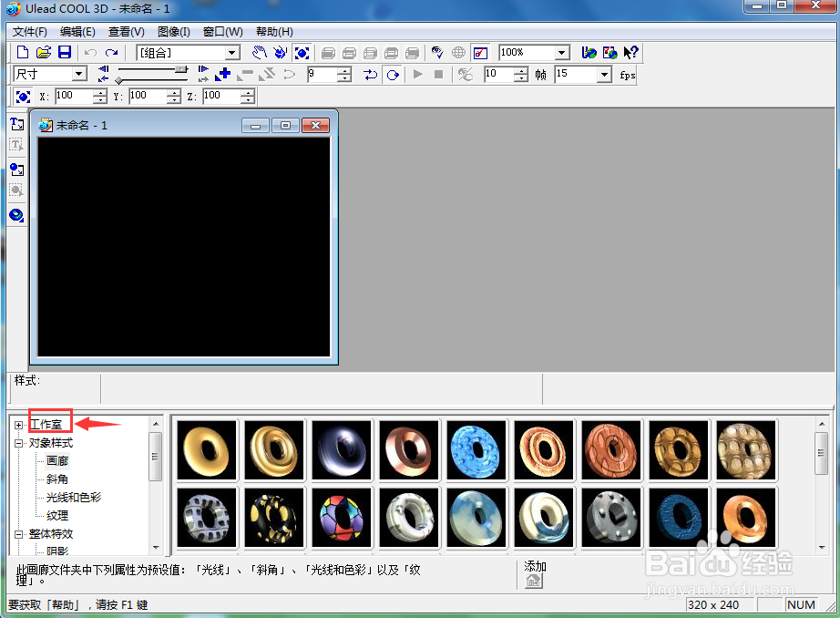
Task: Collapse the 对象样式 tree node
Action: click(x=19, y=443)
